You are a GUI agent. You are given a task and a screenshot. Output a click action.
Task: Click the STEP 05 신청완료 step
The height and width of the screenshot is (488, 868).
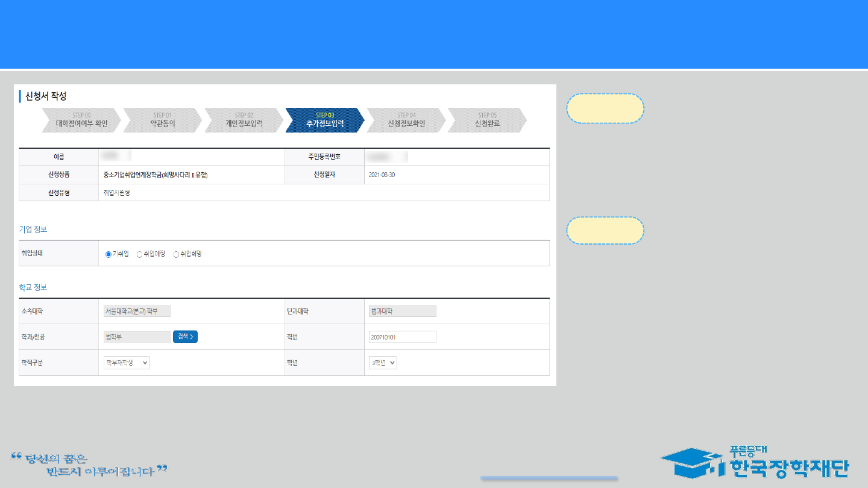(x=487, y=120)
